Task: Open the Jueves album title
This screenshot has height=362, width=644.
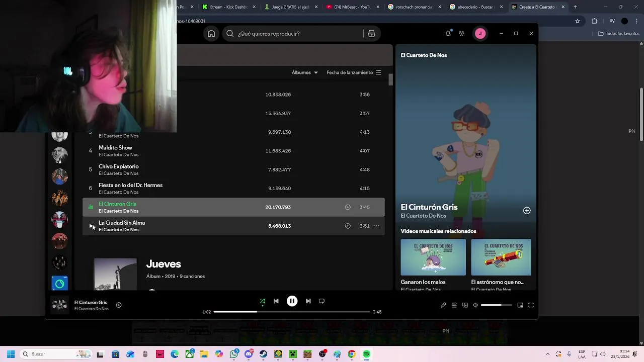Action: tap(164, 264)
